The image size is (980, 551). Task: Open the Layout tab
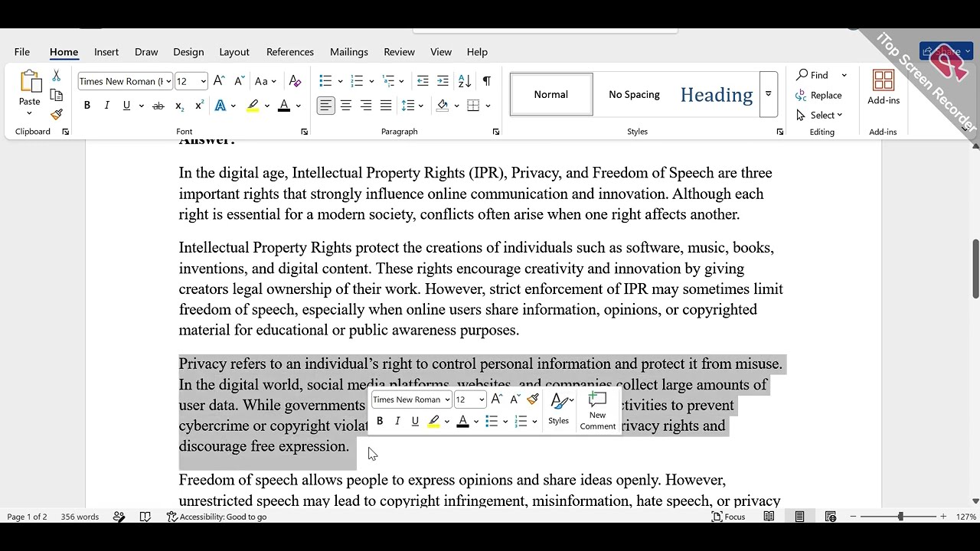[x=234, y=52]
